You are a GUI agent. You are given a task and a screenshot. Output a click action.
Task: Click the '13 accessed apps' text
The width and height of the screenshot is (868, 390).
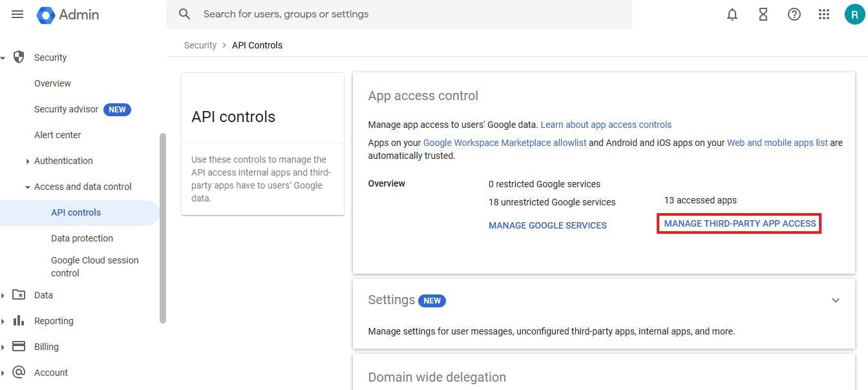pos(700,200)
